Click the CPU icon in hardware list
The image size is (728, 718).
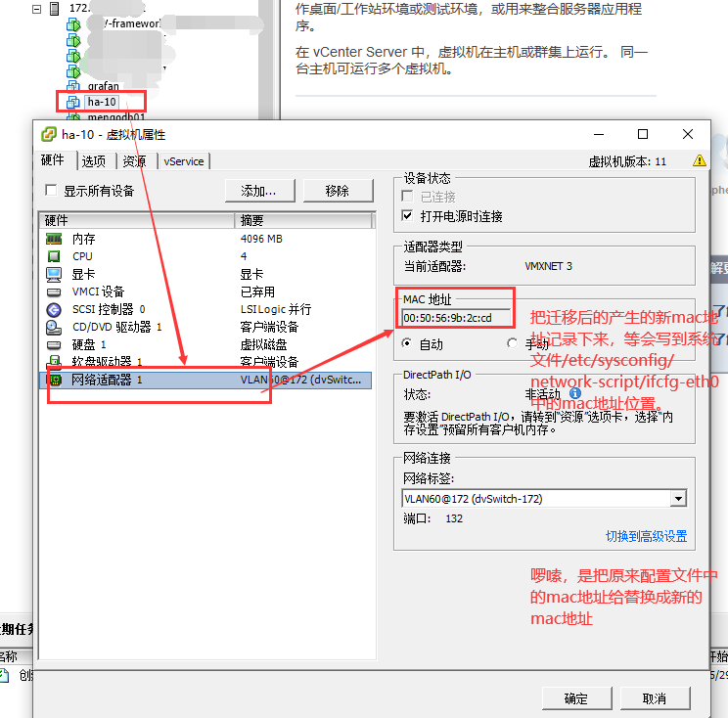pyautogui.click(x=54, y=256)
